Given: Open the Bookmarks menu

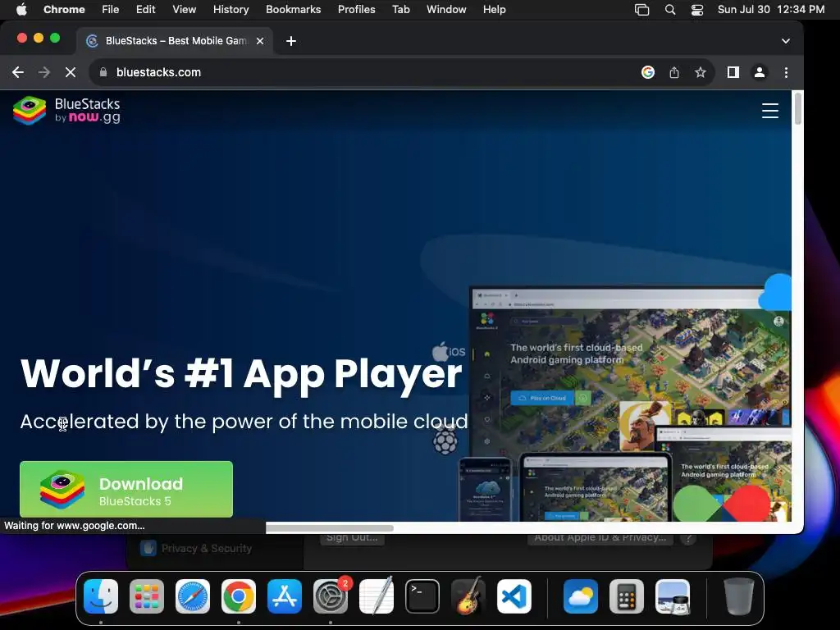Looking at the screenshot, I should click(293, 10).
